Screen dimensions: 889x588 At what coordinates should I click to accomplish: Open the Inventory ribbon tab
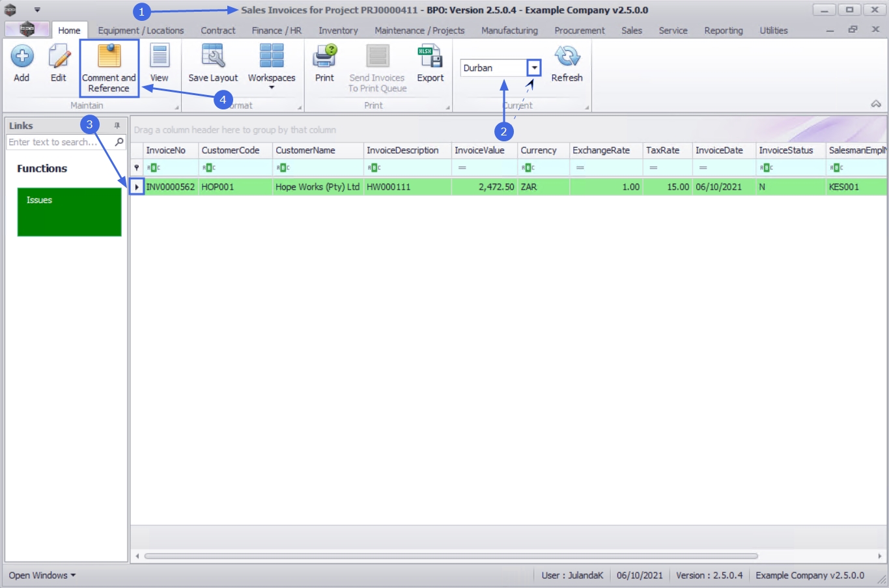coord(338,31)
